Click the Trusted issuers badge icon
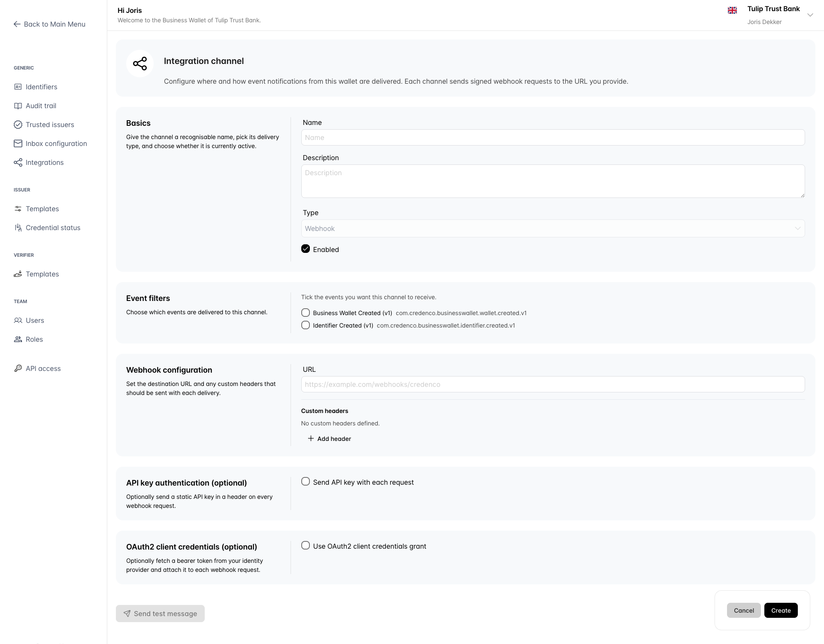Image resolution: width=824 pixels, height=644 pixels. [x=18, y=125]
